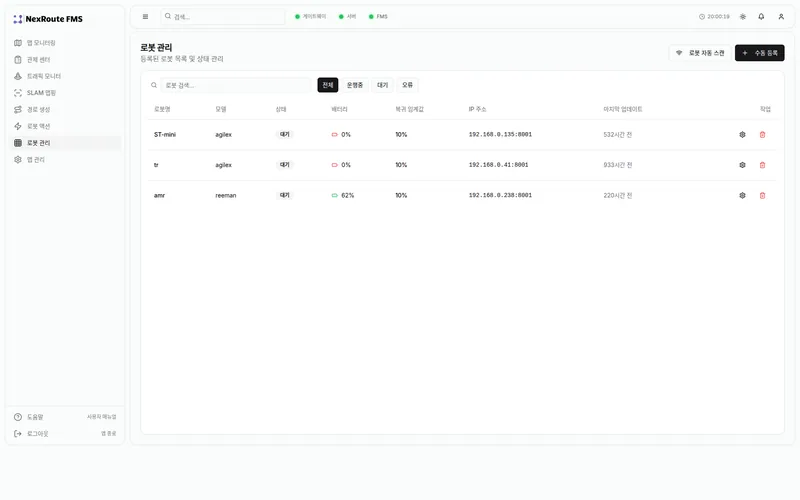Image resolution: width=800 pixels, height=500 pixels.
Task: Open settings gear for amr robot
Action: pyautogui.click(x=742, y=195)
